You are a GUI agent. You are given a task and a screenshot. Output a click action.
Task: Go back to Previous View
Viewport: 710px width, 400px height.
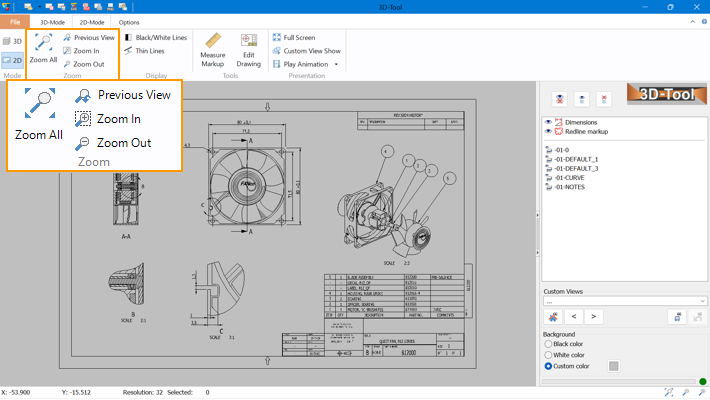tap(87, 37)
